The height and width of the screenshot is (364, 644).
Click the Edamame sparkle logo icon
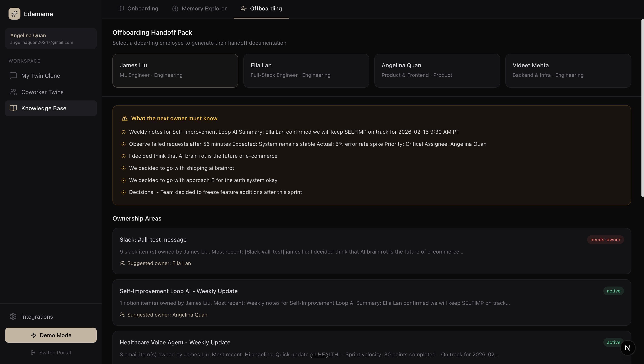click(x=14, y=14)
